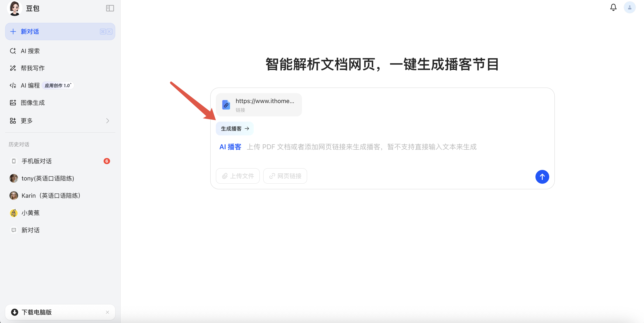
Task: Click the 应用创作 1.0 badge
Action: click(x=58, y=85)
